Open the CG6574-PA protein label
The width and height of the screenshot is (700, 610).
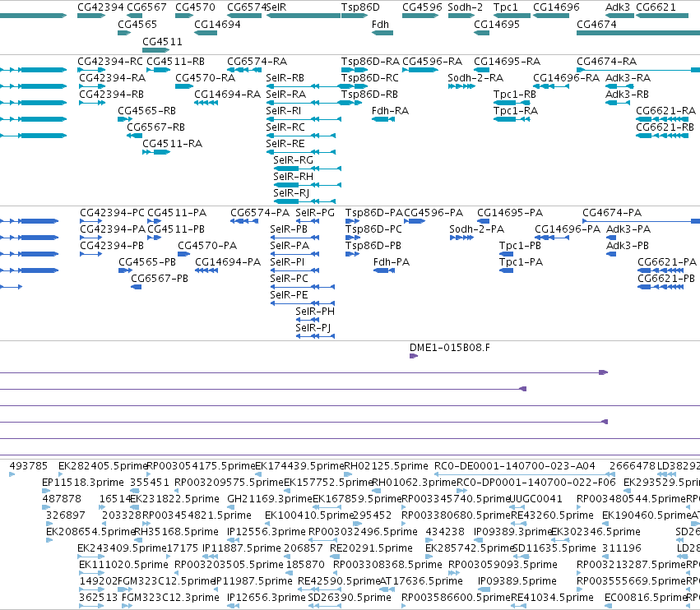260,212
